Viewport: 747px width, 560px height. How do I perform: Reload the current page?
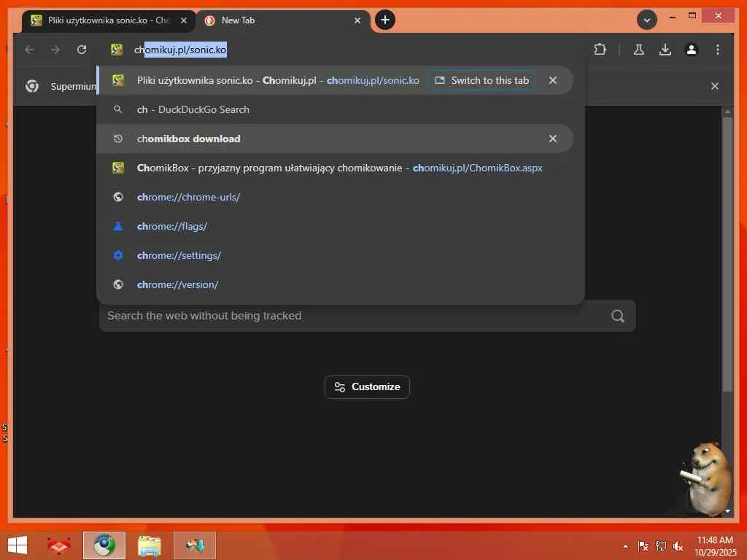[x=82, y=50]
